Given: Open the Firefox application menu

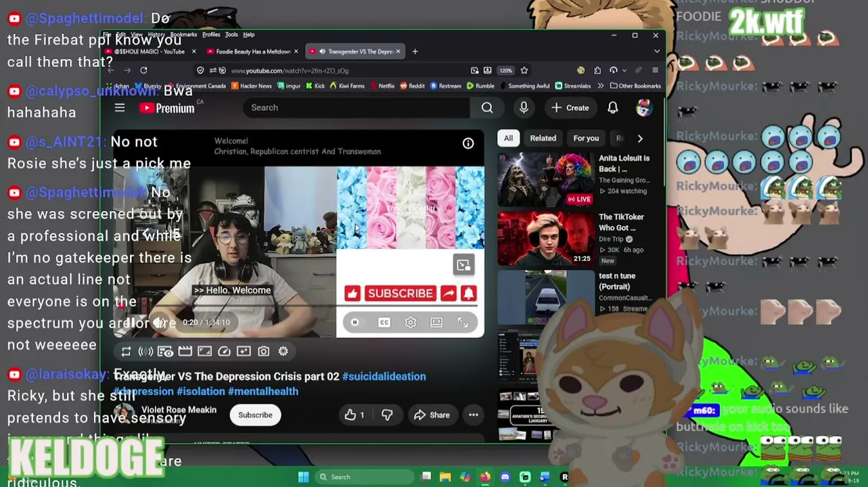Looking at the screenshot, I should (x=655, y=70).
